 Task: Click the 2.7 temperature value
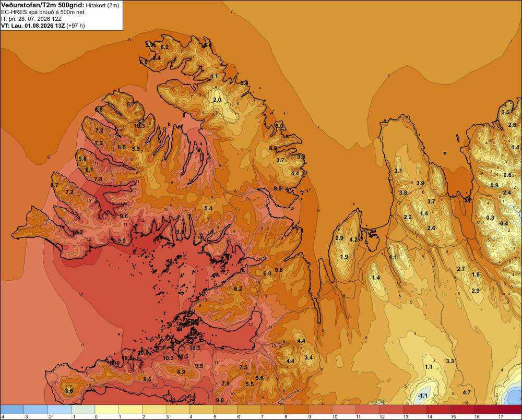point(461,269)
